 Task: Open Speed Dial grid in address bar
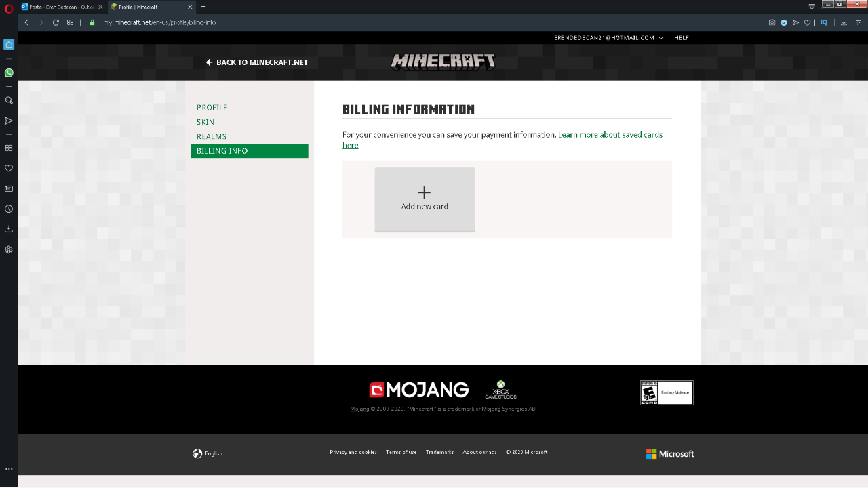(71, 22)
